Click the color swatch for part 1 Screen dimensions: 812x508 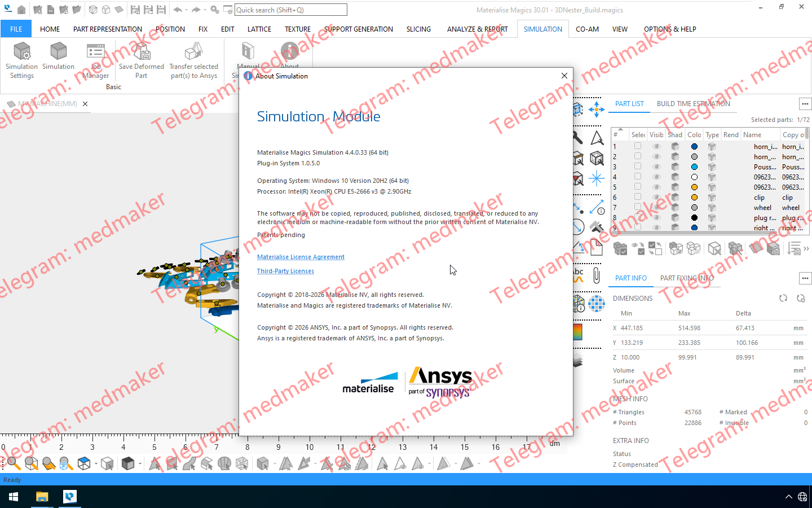tap(694, 146)
